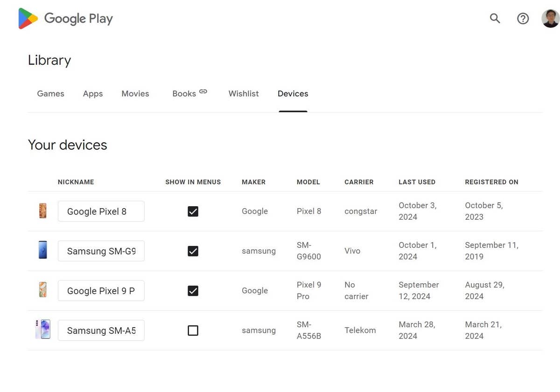Open the account profile avatar
The image size is (560, 392).
[x=550, y=19]
